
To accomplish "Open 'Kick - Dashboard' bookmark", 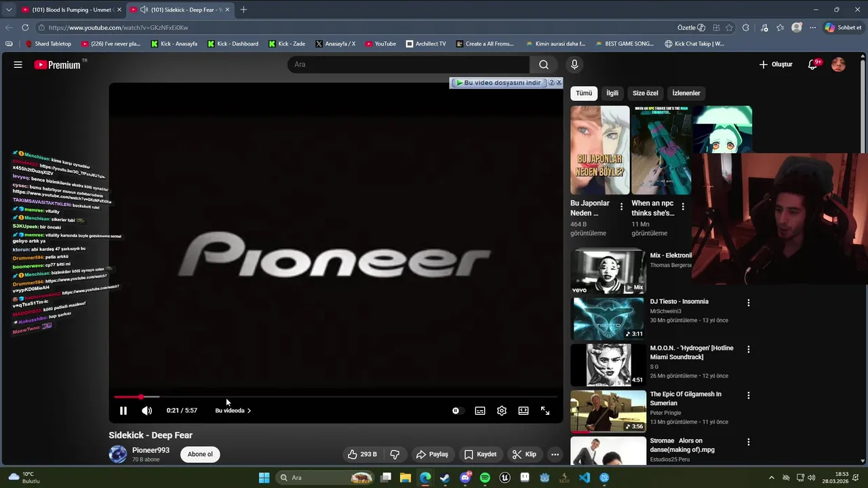I will [233, 43].
